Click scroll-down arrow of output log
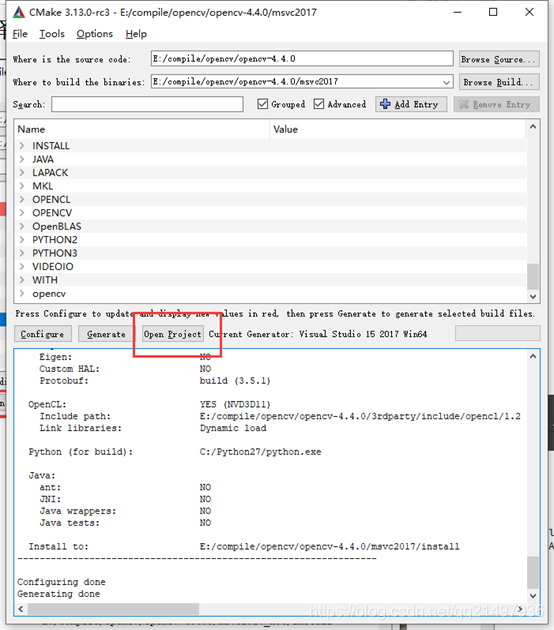The width and height of the screenshot is (554, 630). pyautogui.click(x=533, y=595)
